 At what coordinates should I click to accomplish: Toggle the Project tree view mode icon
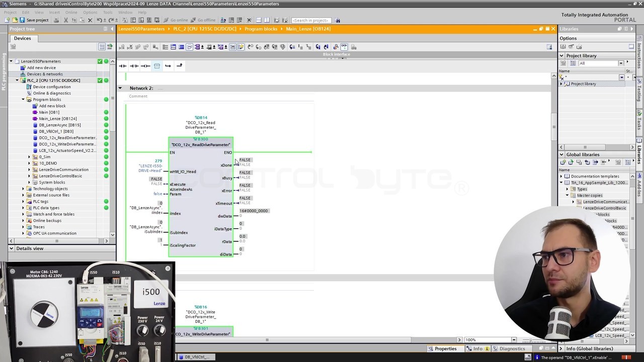click(x=102, y=47)
